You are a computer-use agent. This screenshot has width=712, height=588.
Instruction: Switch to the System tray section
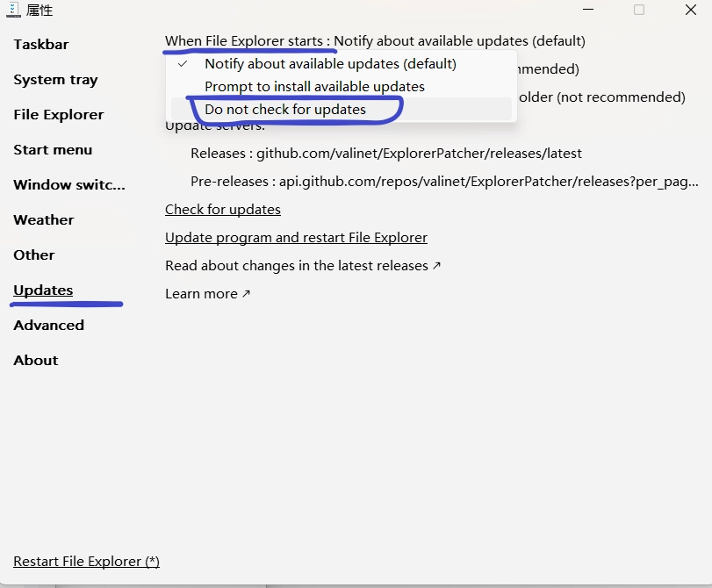point(55,80)
